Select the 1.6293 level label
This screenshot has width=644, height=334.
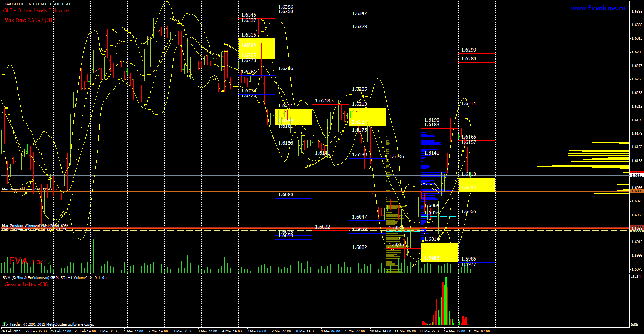[x=469, y=50]
